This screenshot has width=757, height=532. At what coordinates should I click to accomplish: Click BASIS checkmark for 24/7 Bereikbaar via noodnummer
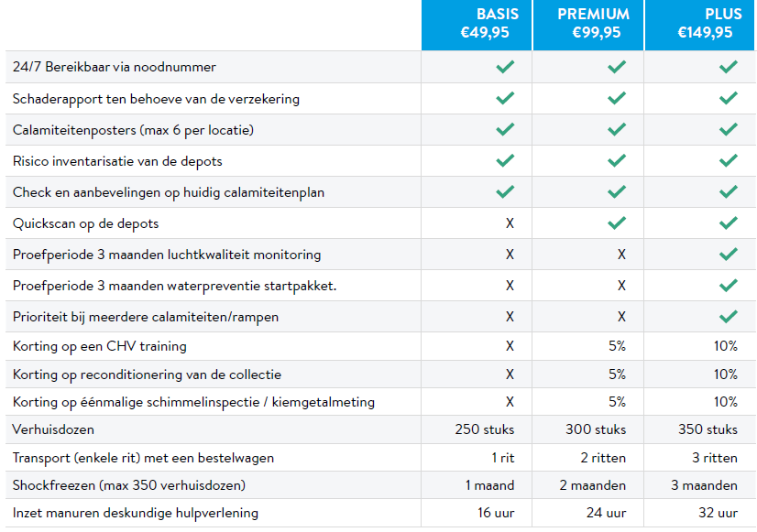(x=504, y=67)
